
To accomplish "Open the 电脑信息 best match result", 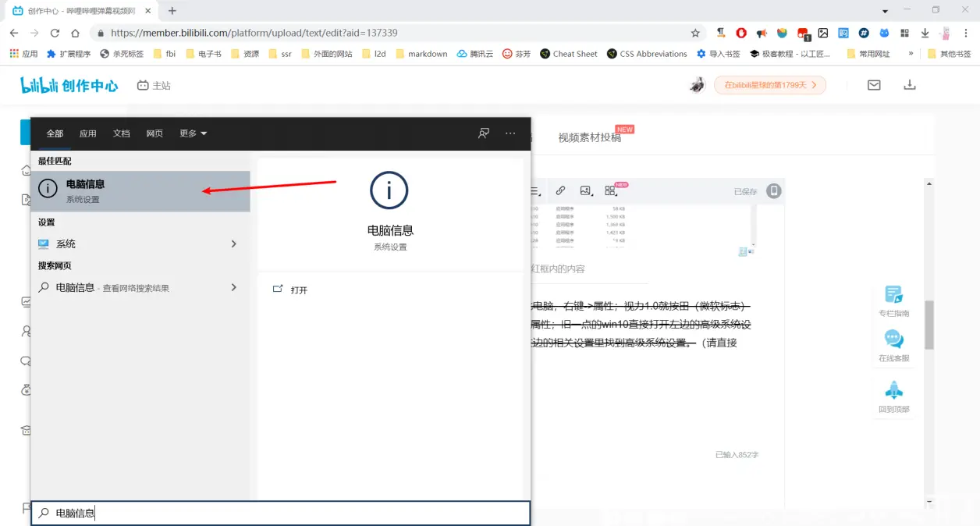I will tap(140, 191).
